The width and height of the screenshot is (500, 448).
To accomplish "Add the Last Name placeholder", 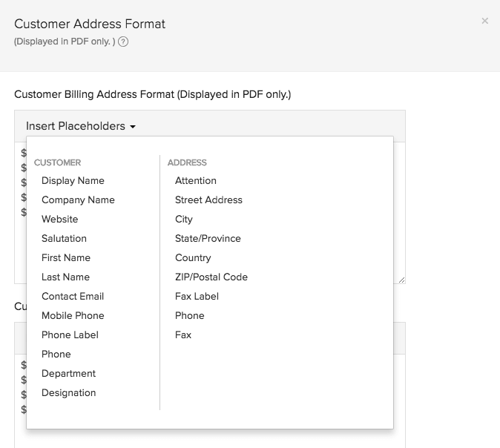I will pyautogui.click(x=65, y=277).
